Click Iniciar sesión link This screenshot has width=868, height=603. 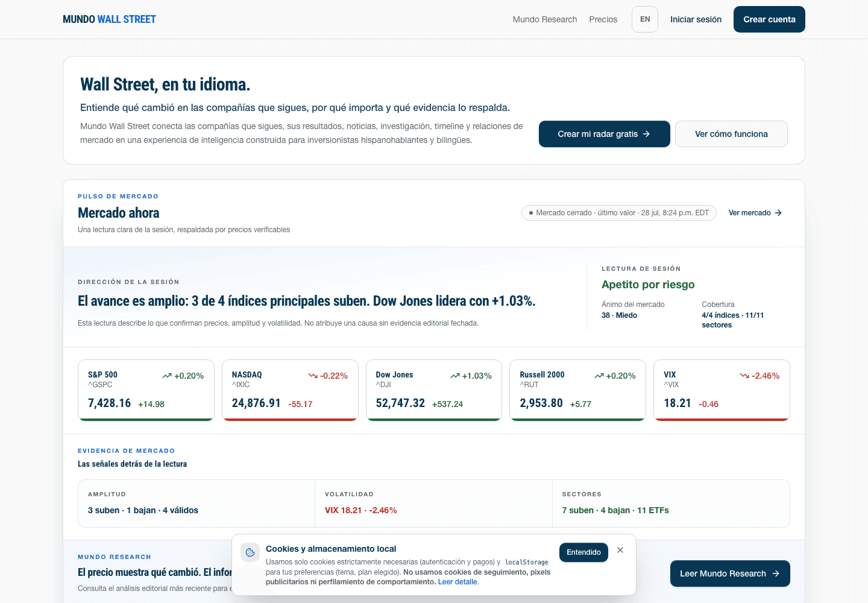(x=696, y=19)
